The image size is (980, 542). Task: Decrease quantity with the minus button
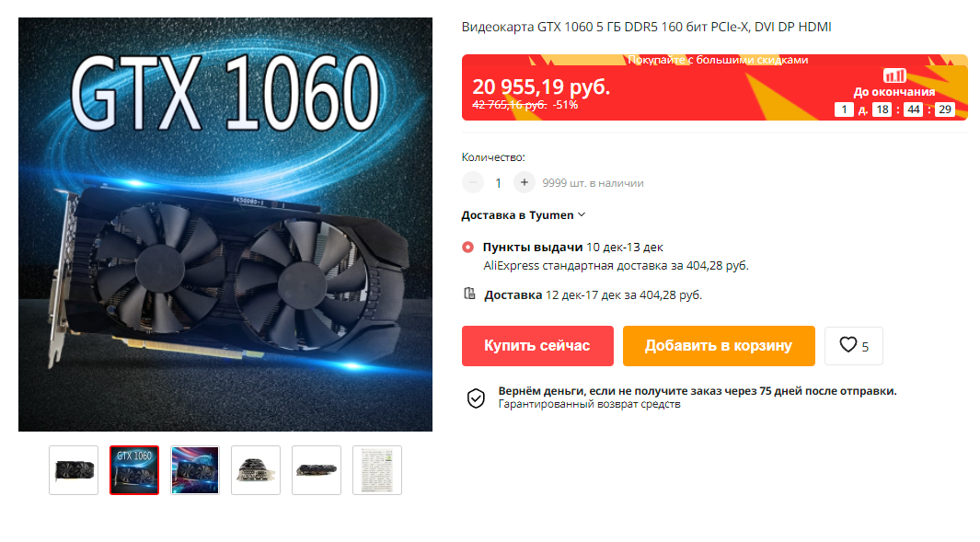[472, 182]
